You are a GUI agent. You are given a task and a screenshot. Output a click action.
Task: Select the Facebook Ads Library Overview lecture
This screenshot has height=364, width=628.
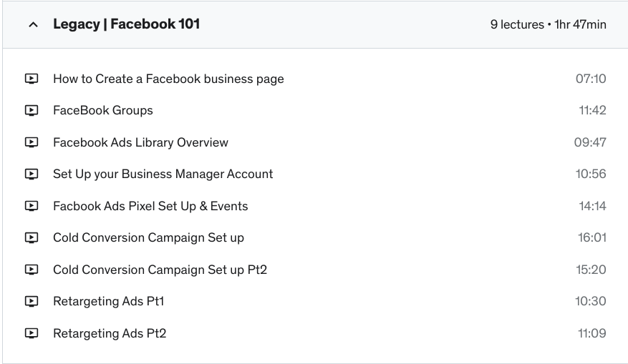coord(140,142)
